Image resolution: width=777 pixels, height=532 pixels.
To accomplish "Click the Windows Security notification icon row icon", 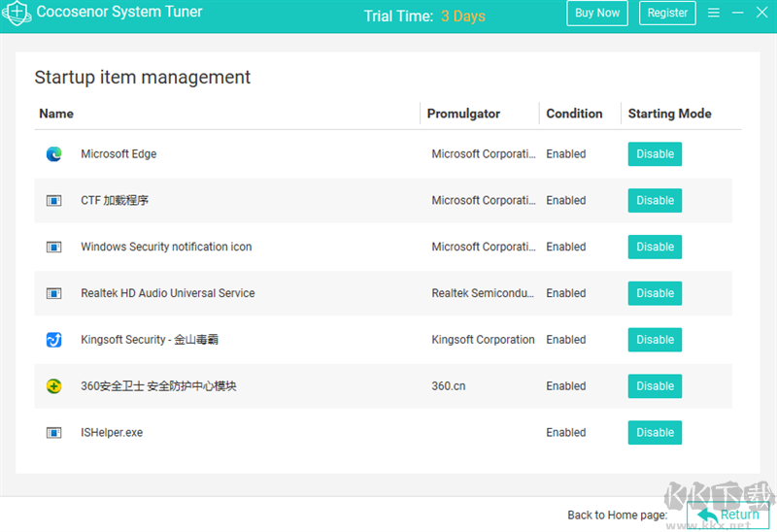I will click(x=54, y=247).
